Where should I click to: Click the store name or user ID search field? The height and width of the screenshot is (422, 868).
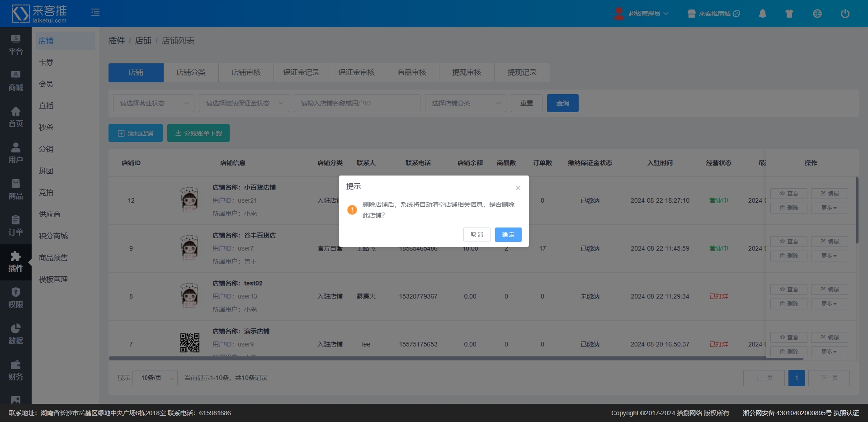357,103
